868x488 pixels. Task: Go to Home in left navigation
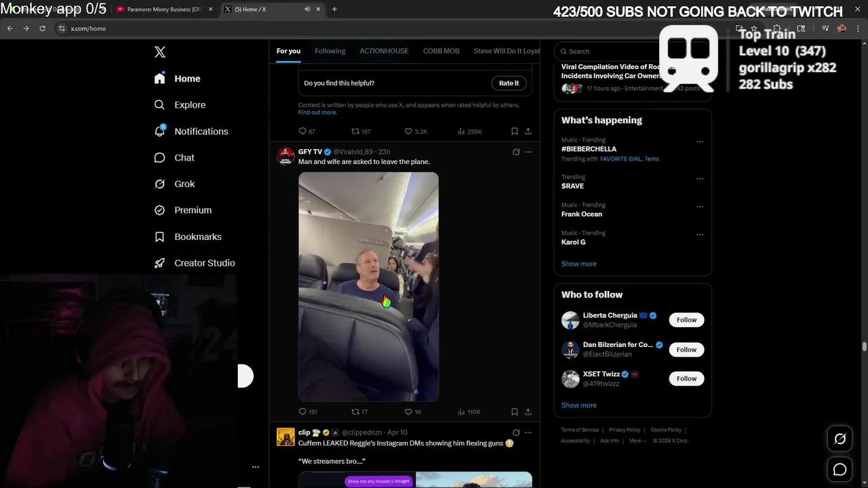(x=178, y=79)
